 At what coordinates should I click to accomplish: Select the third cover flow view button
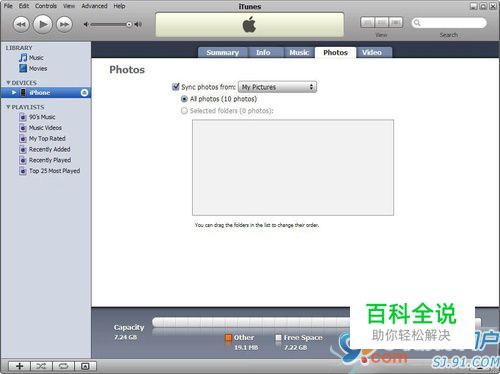coord(396,22)
